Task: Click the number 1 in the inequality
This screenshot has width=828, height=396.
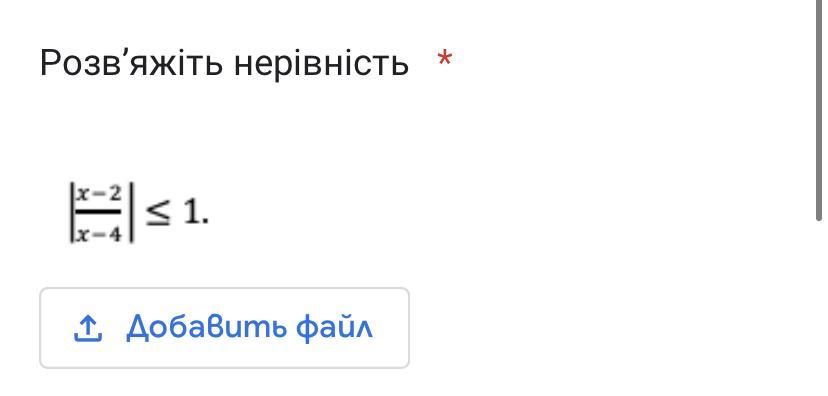Action: coord(191,212)
